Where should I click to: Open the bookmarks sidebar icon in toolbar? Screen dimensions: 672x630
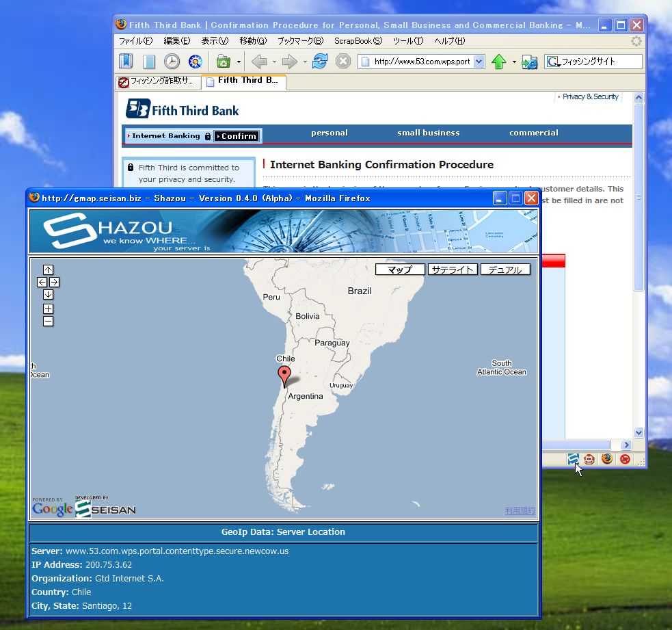click(126, 62)
